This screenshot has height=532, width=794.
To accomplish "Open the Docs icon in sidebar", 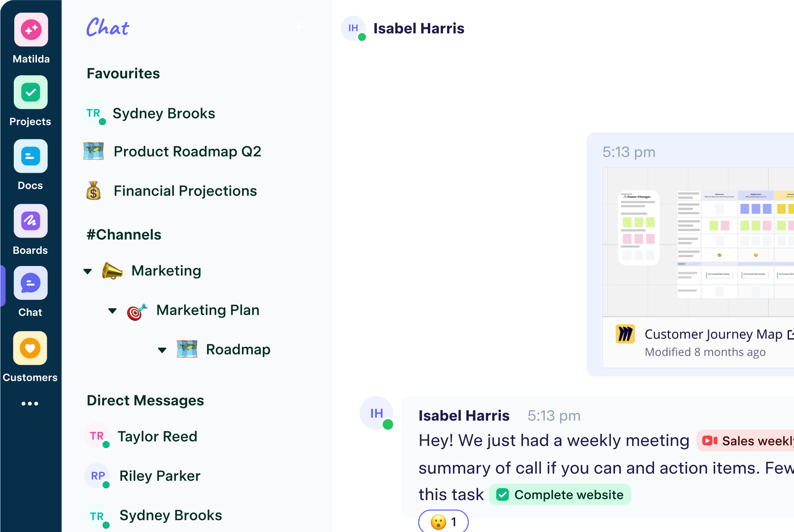I will (x=31, y=156).
